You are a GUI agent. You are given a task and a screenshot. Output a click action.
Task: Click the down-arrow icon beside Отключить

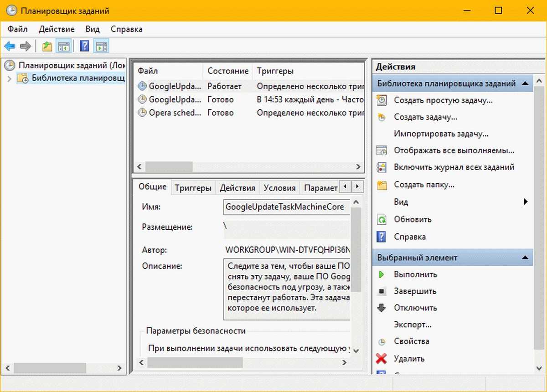(382, 308)
